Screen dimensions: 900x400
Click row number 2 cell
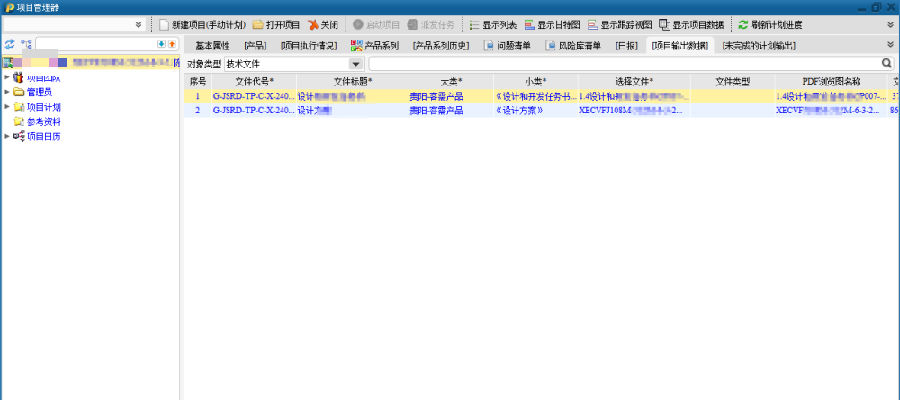(197, 110)
